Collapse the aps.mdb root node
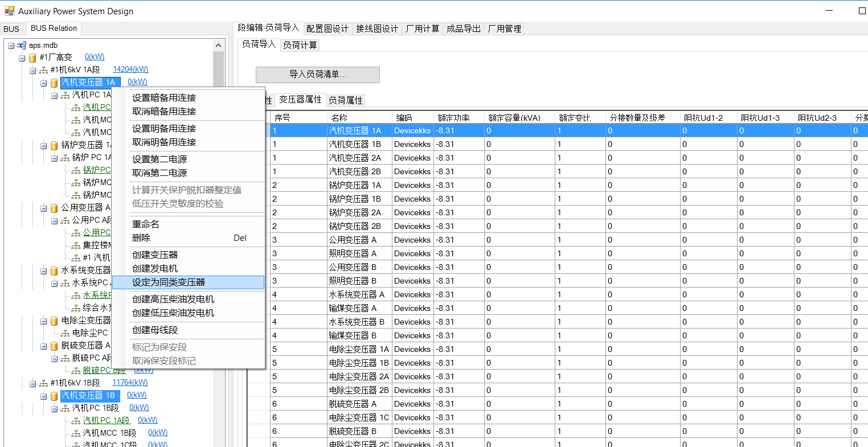 11,46
